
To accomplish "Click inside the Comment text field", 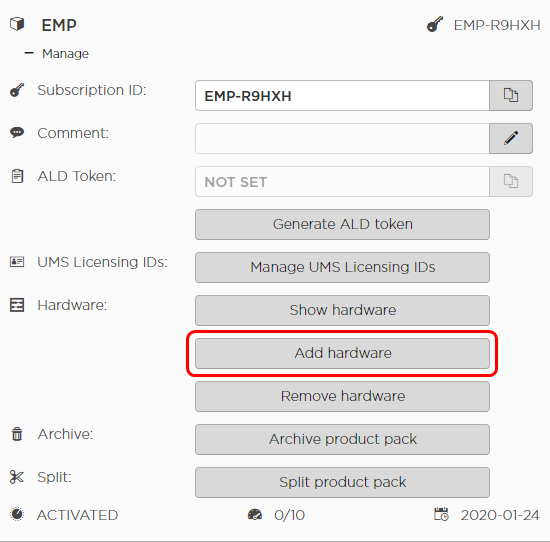I will 342,138.
